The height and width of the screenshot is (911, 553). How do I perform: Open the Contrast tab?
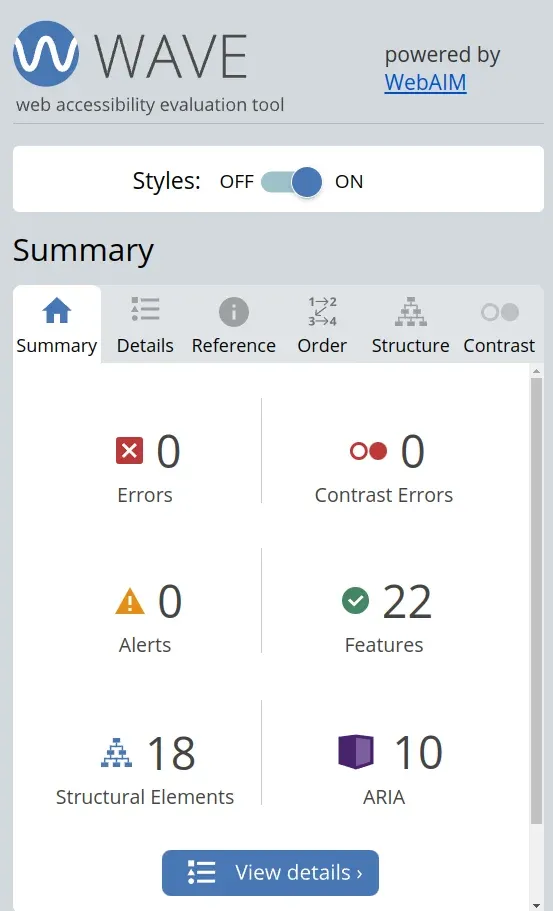point(499,325)
